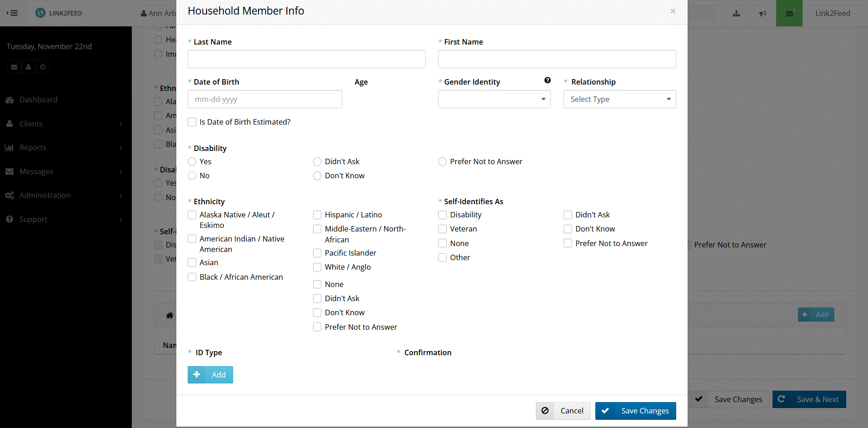Select Yes radio under Disability

point(192,161)
